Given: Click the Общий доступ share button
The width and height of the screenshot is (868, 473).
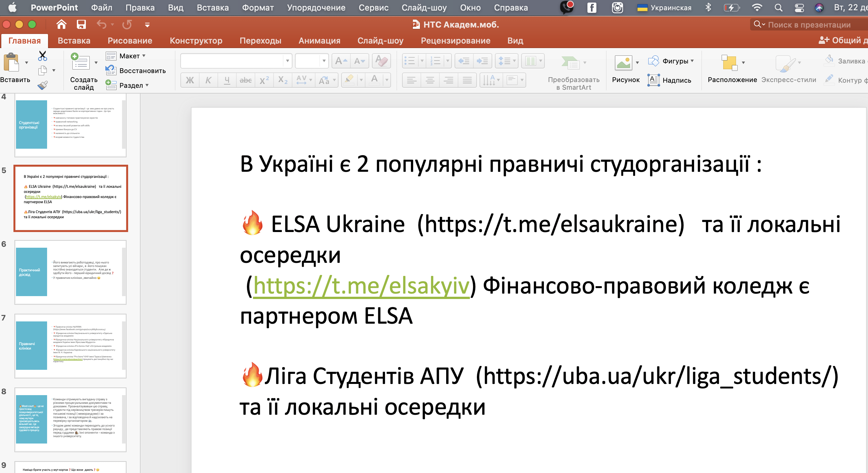Looking at the screenshot, I should pos(843,40).
